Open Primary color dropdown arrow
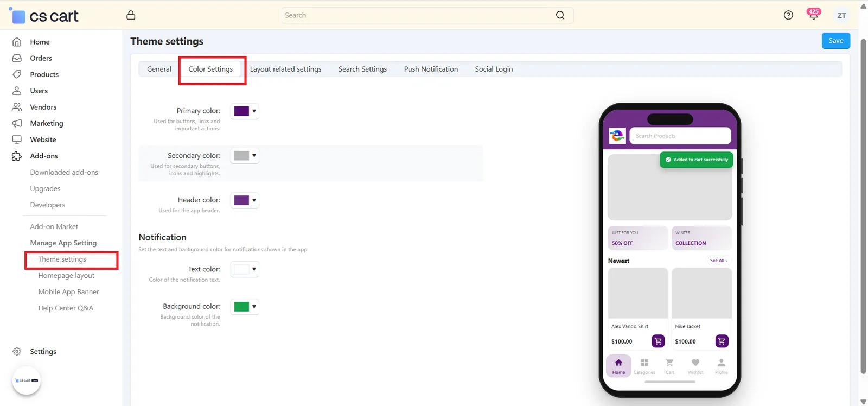The image size is (868, 406). tap(254, 111)
